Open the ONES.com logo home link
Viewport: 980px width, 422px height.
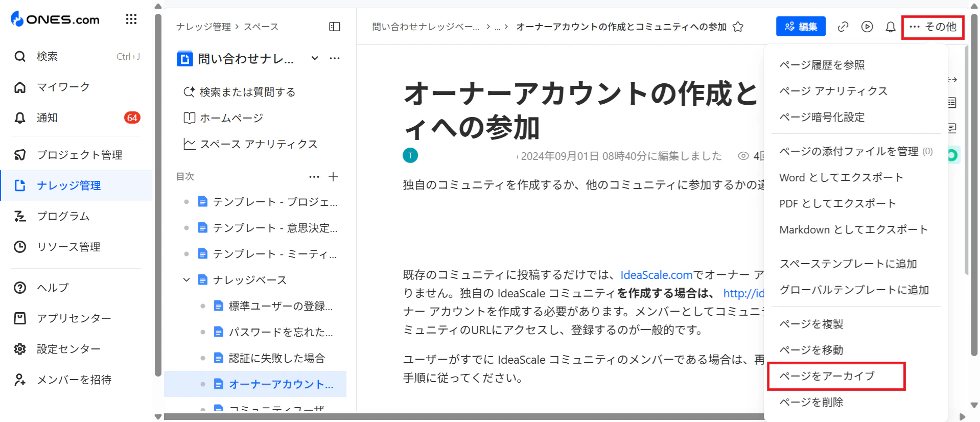coord(55,19)
